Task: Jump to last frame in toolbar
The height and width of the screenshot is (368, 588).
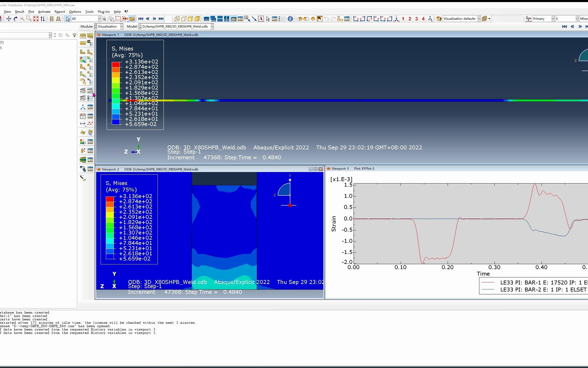Action: pos(161,19)
